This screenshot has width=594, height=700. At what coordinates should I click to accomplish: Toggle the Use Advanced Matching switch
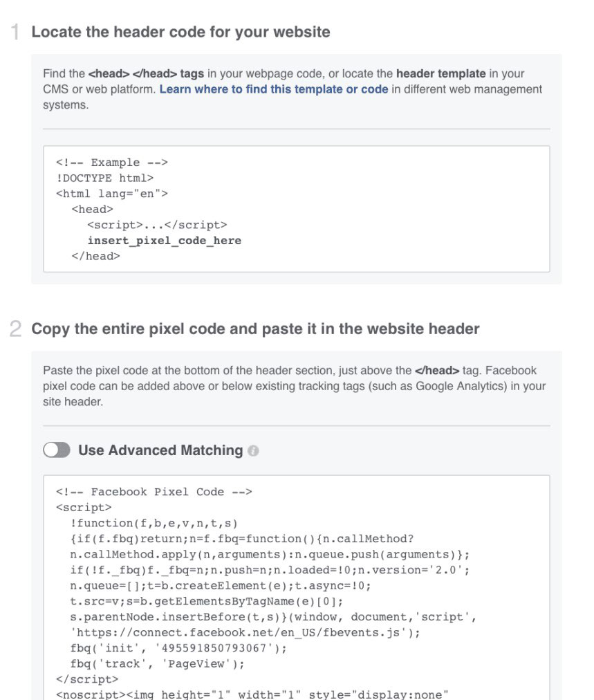pyautogui.click(x=57, y=450)
